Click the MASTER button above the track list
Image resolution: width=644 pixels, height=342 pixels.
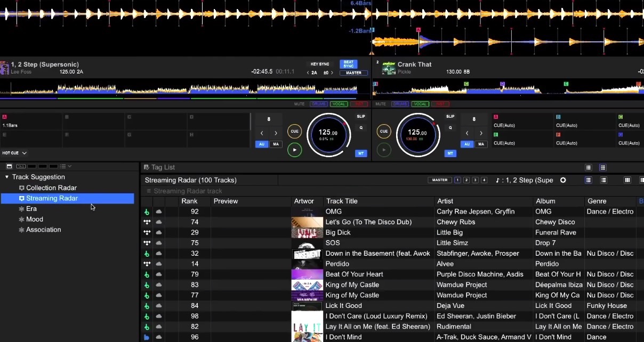(440, 180)
